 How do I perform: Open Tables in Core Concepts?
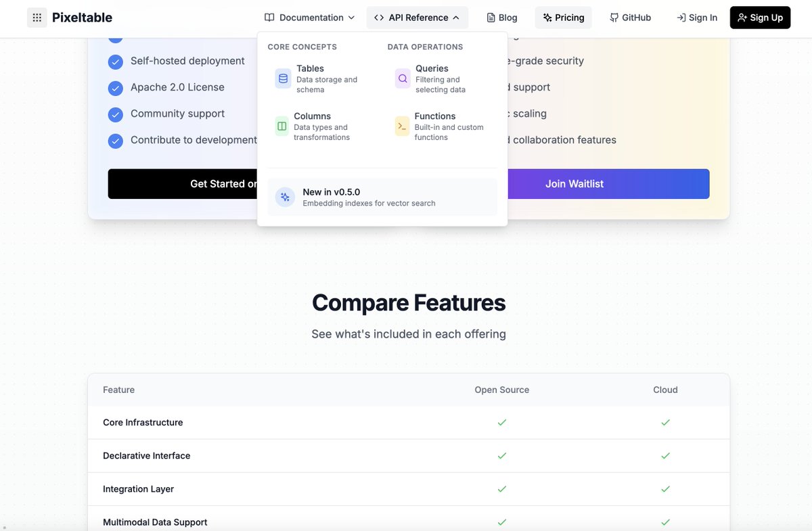pos(322,78)
